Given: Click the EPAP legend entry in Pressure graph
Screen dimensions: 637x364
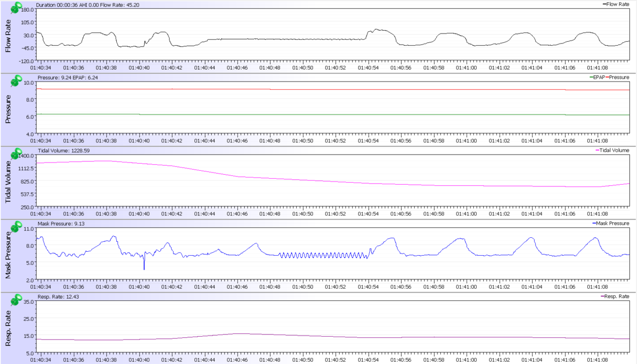Looking at the screenshot, I should coord(597,77).
